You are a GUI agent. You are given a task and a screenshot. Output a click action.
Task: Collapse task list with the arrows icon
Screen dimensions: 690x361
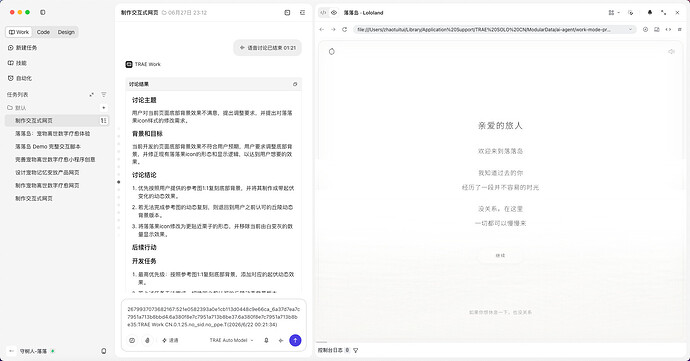[92, 95]
